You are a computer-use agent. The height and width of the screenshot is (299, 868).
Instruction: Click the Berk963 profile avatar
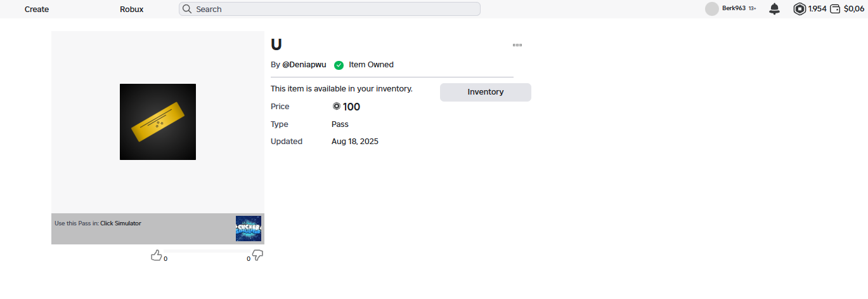[712, 9]
